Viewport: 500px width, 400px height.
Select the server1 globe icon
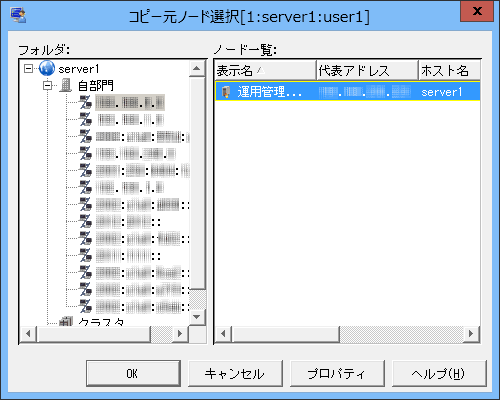click(46, 69)
